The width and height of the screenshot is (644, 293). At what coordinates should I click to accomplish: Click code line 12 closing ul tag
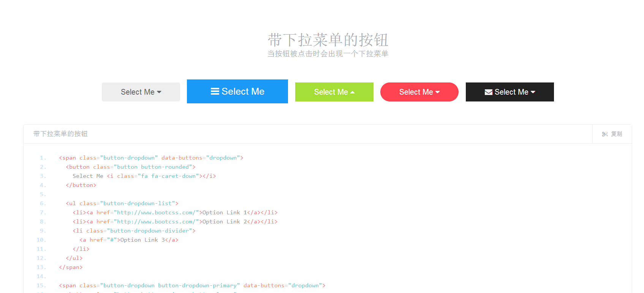click(x=74, y=258)
